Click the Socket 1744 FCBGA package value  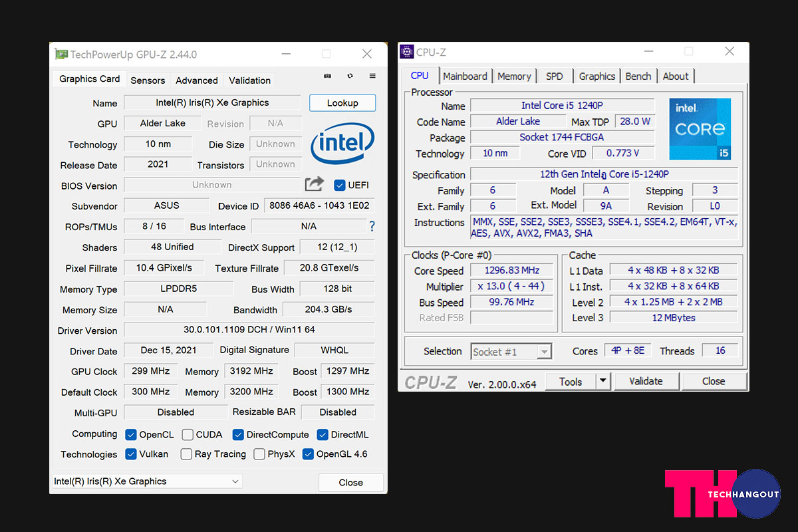pos(562,137)
